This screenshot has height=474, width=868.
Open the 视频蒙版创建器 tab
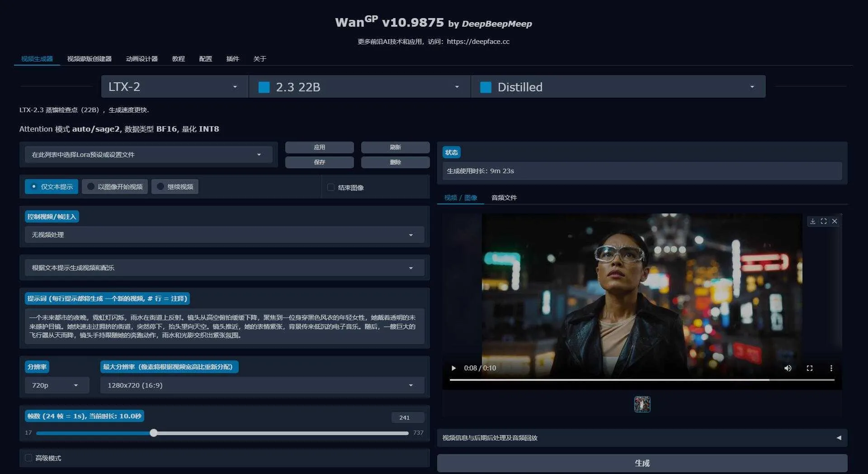(x=90, y=59)
